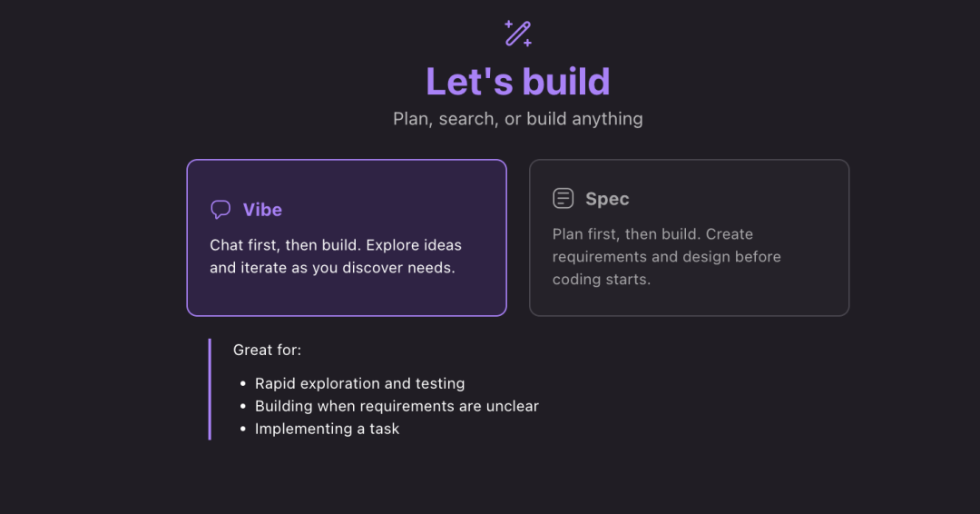
Task: Click the "Rapid exploration and testing" bullet
Action: 359,383
